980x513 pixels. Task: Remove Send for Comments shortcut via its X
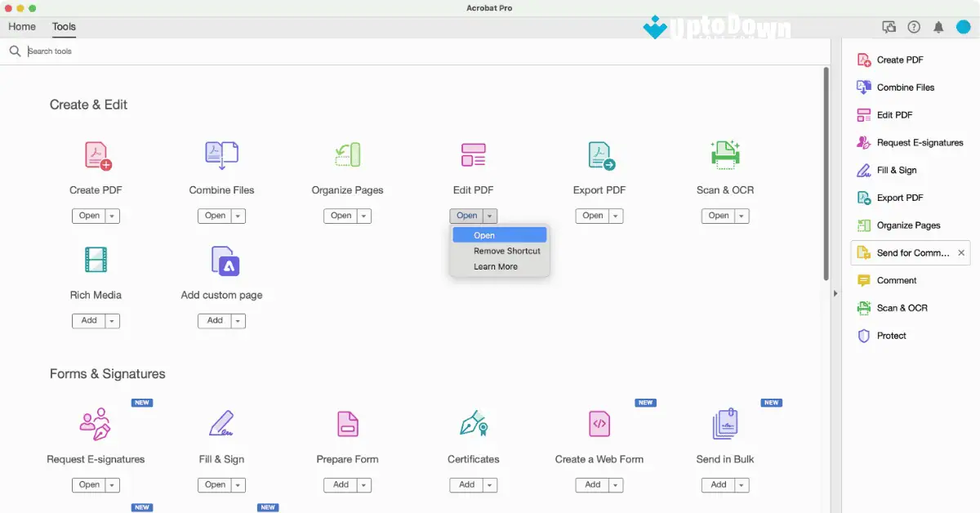pyautogui.click(x=961, y=253)
